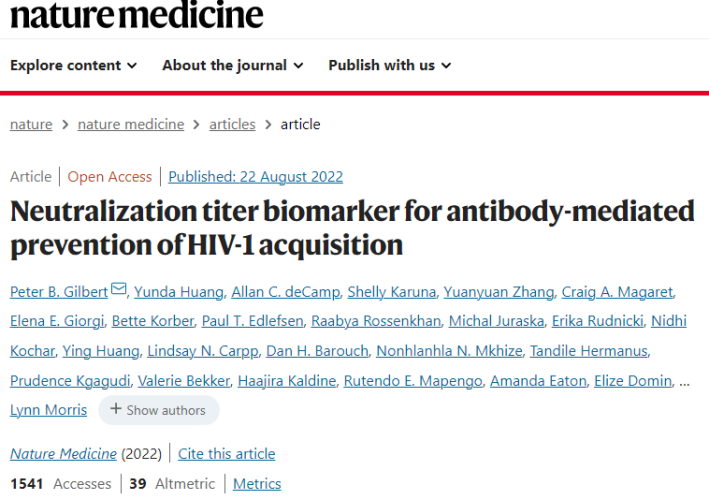Open the Nature Medicine journal citation link
This screenshot has height=500, width=709.
click(x=63, y=453)
